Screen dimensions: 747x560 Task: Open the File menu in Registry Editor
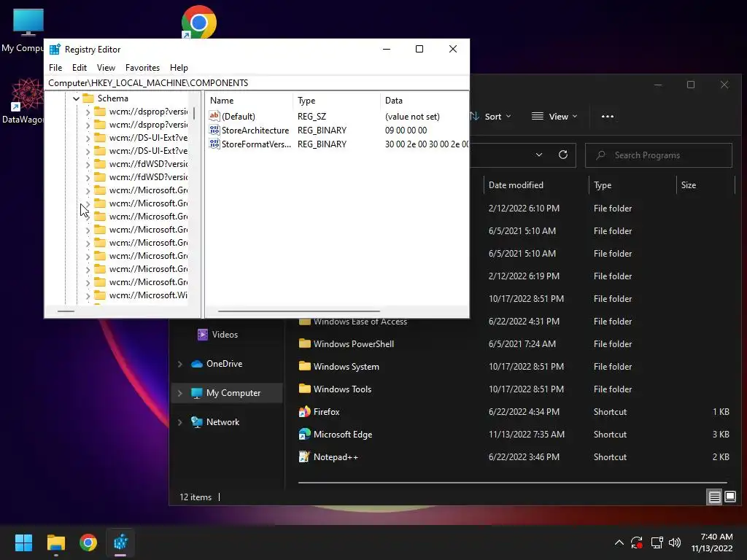[x=55, y=68]
